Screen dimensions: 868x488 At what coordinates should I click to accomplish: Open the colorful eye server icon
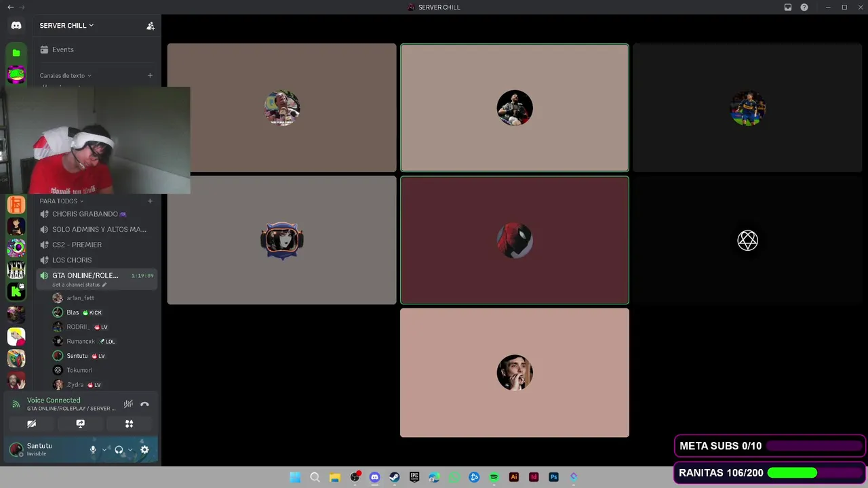[x=16, y=247]
